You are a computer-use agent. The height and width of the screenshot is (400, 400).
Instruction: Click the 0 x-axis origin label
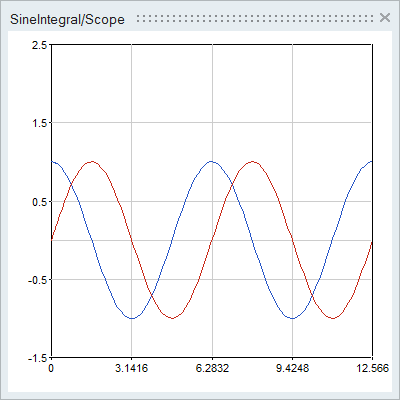click(51, 368)
